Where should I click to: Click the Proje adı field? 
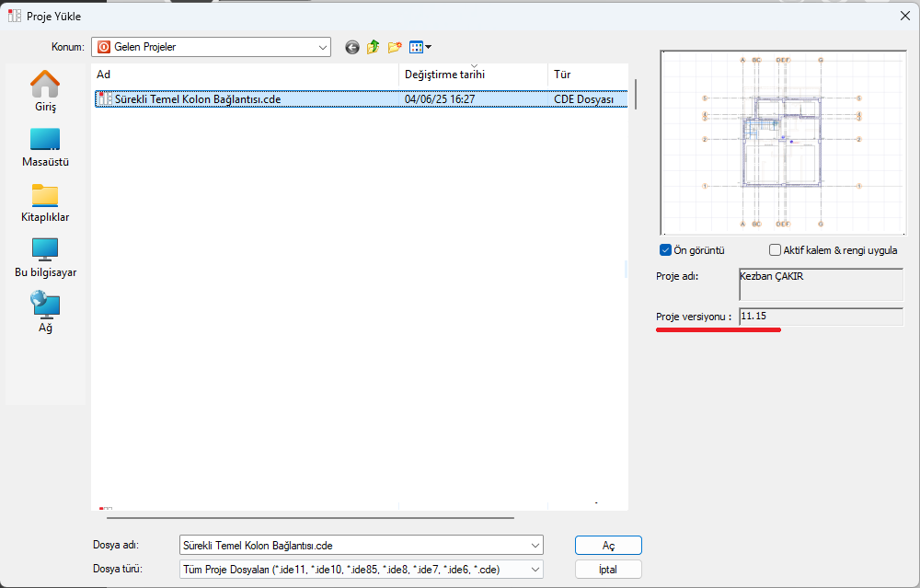click(821, 284)
